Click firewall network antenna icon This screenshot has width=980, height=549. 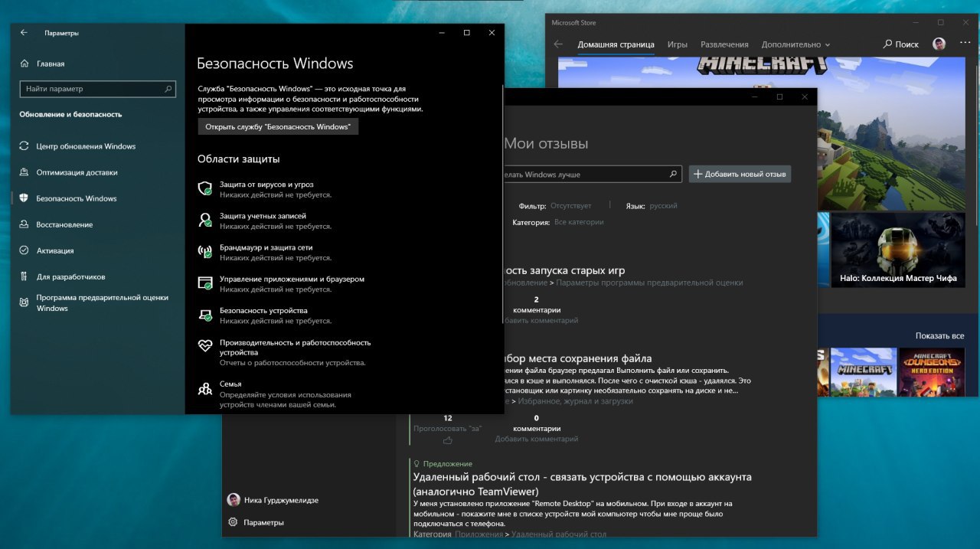pos(204,252)
